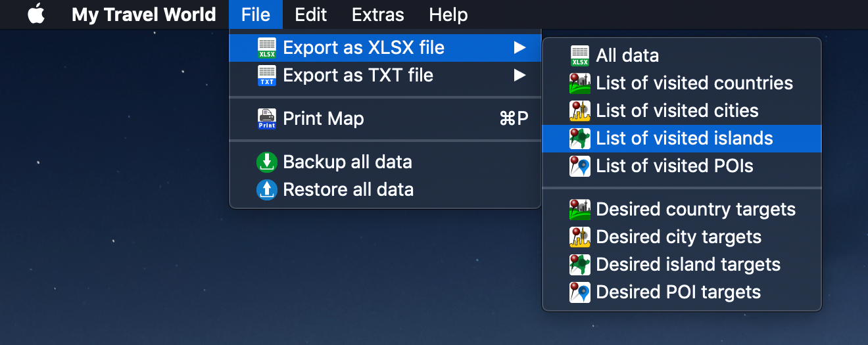Click the island pin icon beside List of visited islands

coord(580,139)
